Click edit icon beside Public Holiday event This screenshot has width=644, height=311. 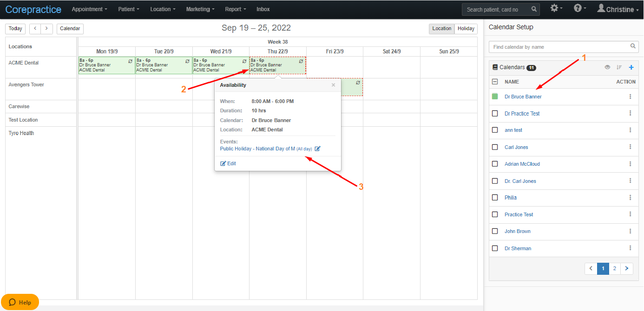[x=317, y=149]
